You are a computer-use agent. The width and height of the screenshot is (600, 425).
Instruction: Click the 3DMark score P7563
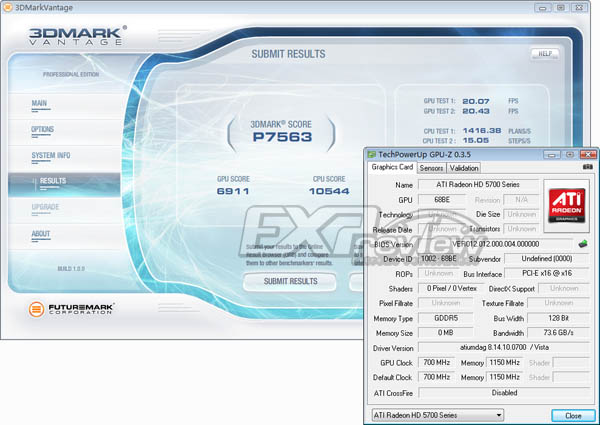282,137
